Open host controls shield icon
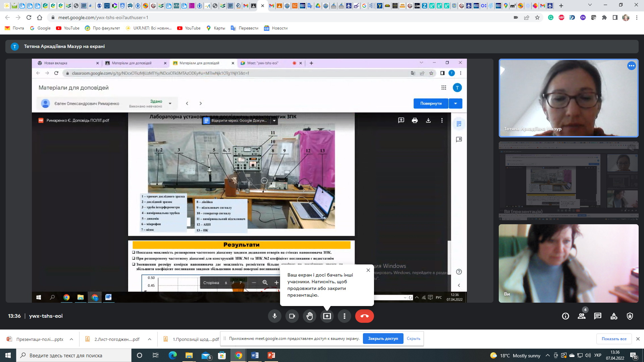The image size is (644, 362). [x=630, y=316]
